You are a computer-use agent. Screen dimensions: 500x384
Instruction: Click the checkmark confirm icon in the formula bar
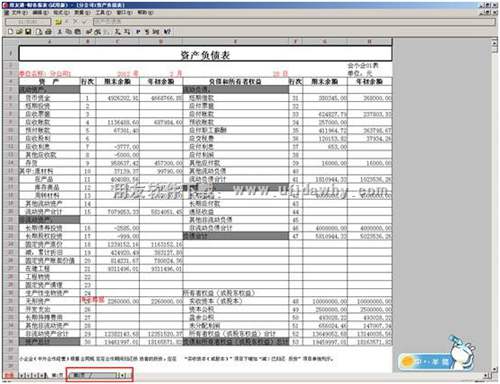84,21
